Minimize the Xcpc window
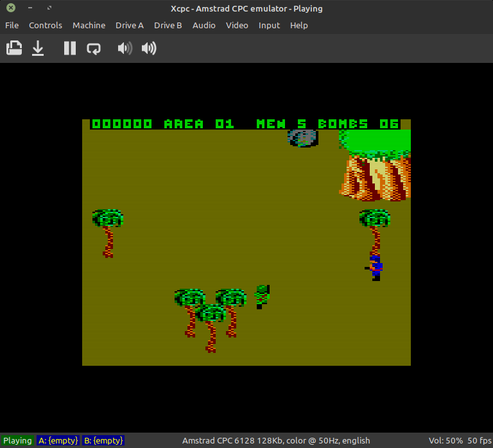The width and height of the screenshot is (493, 448). coord(30,8)
